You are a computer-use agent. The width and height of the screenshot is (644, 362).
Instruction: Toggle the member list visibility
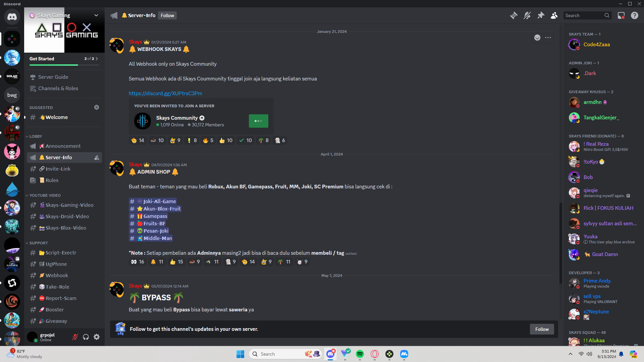554,15
